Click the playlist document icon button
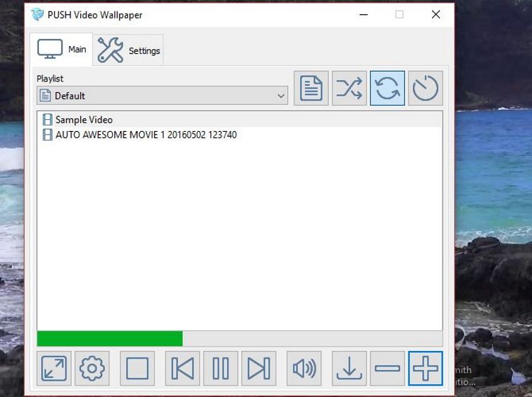532x397 pixels. click(x=311, y=88)
